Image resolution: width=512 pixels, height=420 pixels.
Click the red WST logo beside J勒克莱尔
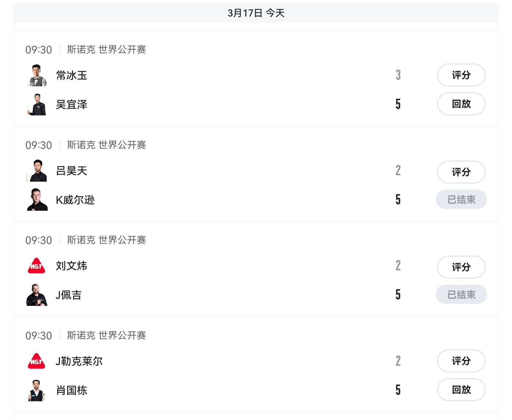click(x=37, y=361)
